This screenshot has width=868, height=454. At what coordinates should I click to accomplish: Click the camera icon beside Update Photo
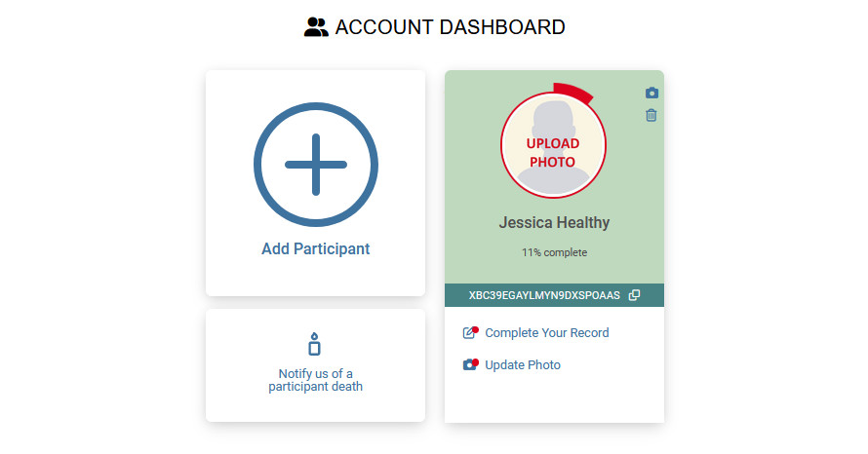470,364
